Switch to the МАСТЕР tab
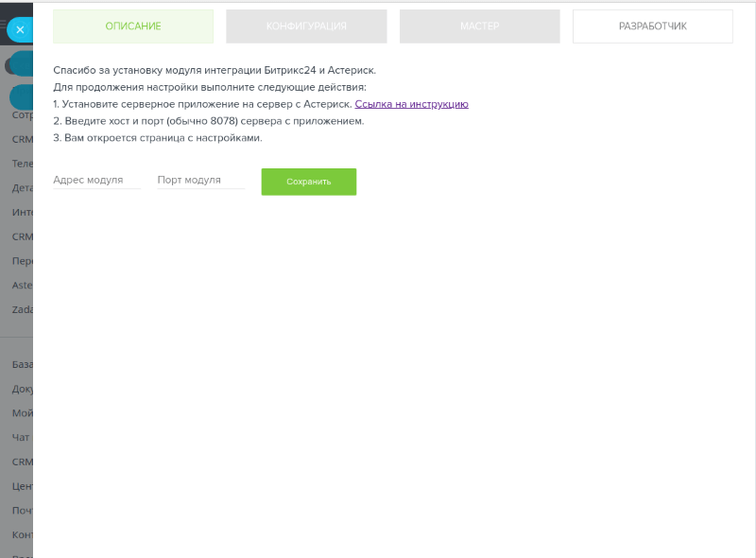 [480, 26]
